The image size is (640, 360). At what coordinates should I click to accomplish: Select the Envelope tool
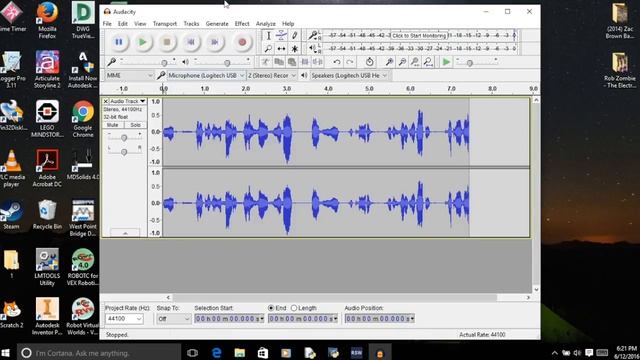[281, 36]
